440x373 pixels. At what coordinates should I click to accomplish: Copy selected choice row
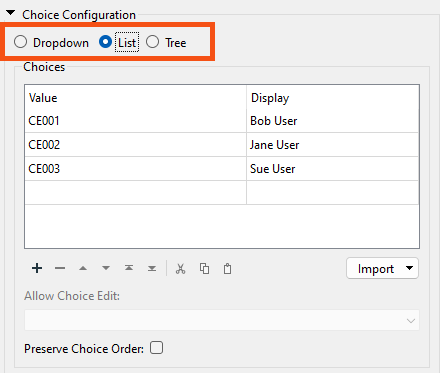[204, 268]
